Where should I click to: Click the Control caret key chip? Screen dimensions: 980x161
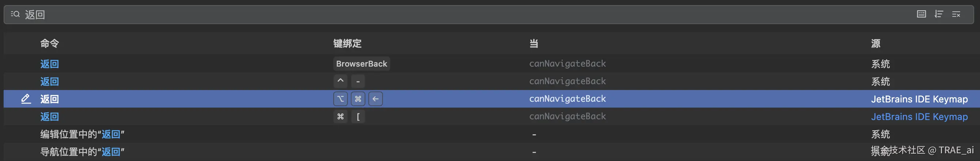[x=341, y=81]
